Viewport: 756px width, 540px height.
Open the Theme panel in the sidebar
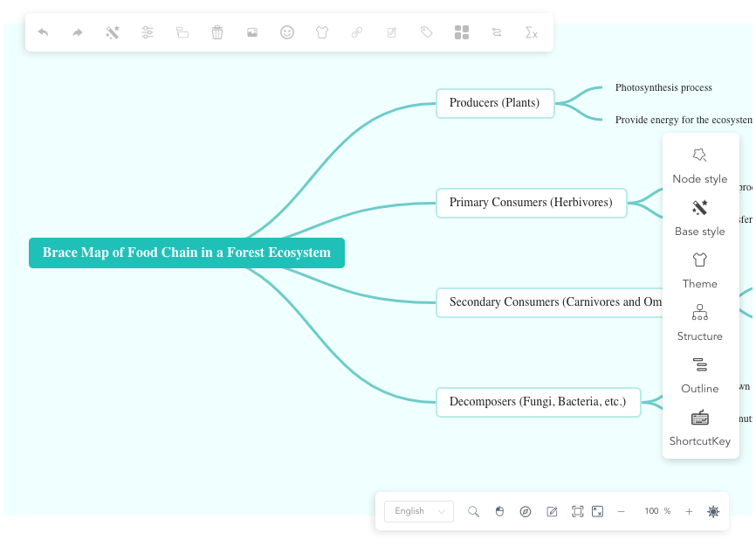tap(700, 271)
